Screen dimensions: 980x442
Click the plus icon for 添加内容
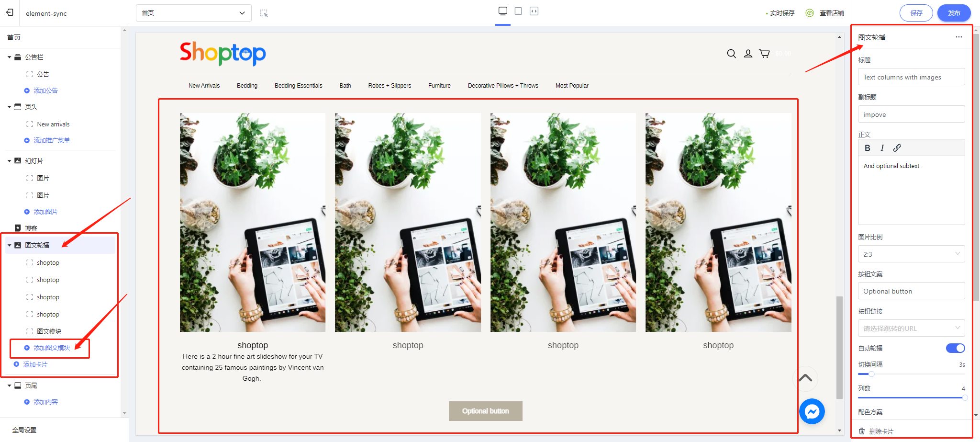pos(27,402)
